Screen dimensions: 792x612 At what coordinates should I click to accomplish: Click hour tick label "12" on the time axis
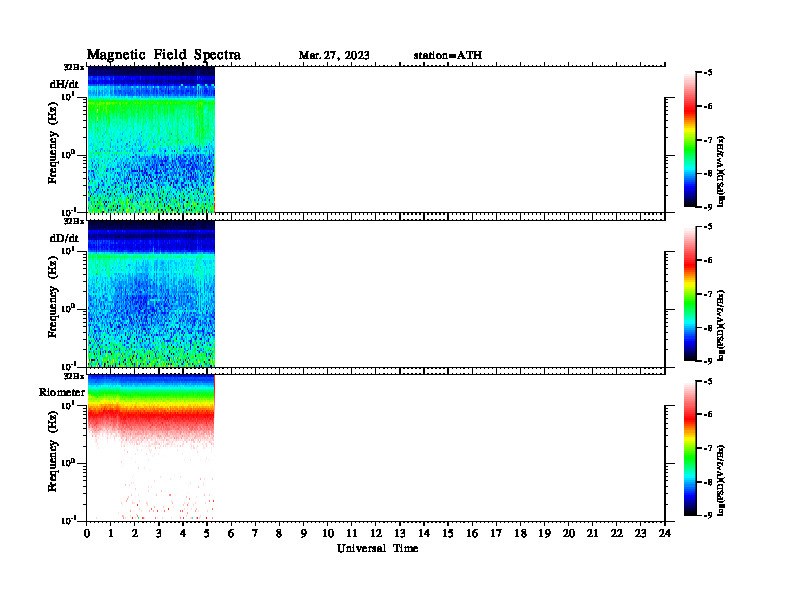click(376, 533)
